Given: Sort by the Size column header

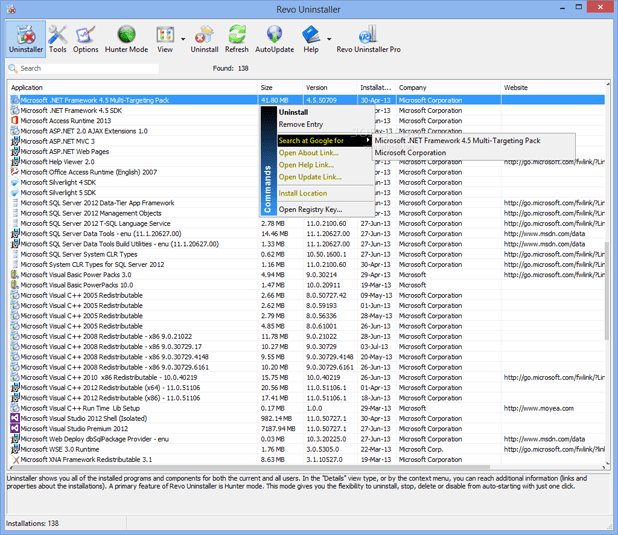Looking at the screenshot, I should click(x=280, y=88).
